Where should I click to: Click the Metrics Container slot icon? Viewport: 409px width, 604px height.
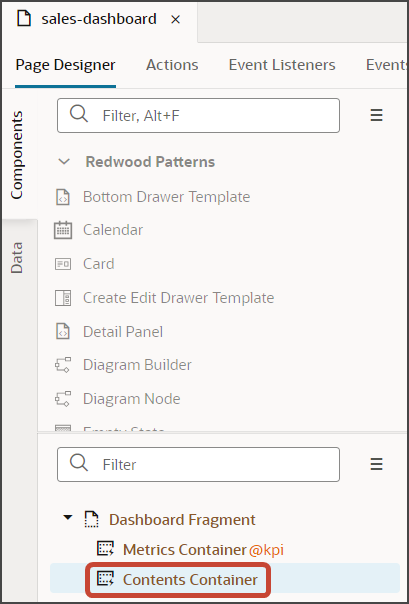105,549
